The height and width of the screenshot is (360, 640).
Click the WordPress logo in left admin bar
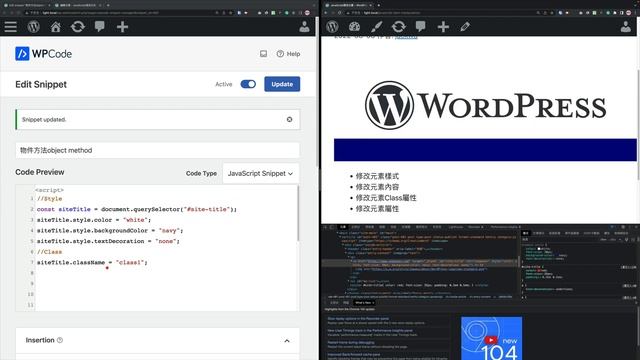coord(33,27)
